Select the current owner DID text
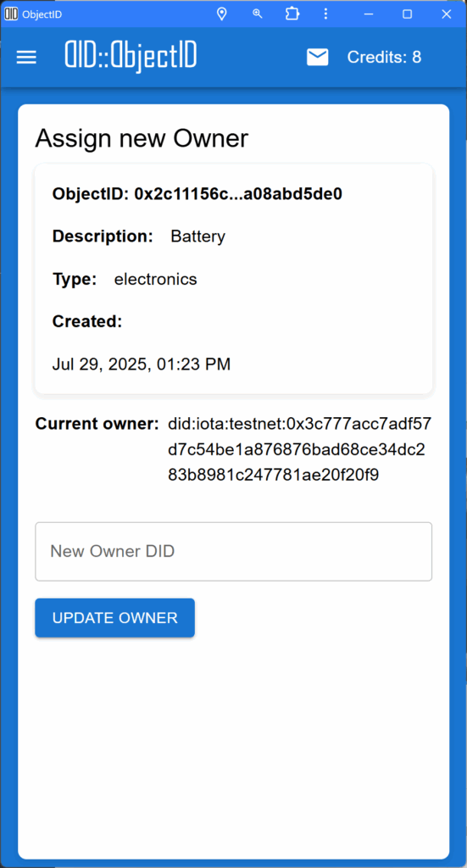The width and height of the screenshot is (467, 868). coord(300,449)
